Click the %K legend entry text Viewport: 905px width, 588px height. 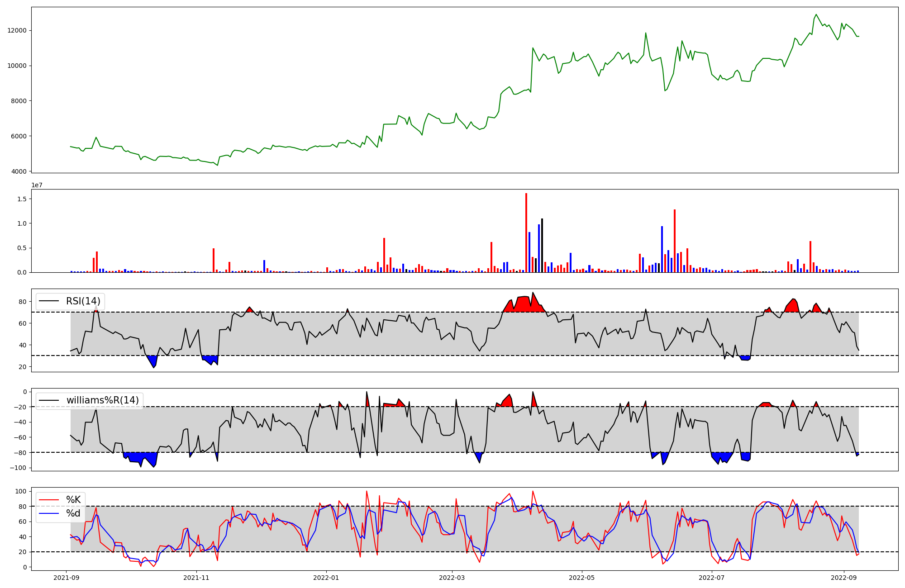tap(73, 500)
